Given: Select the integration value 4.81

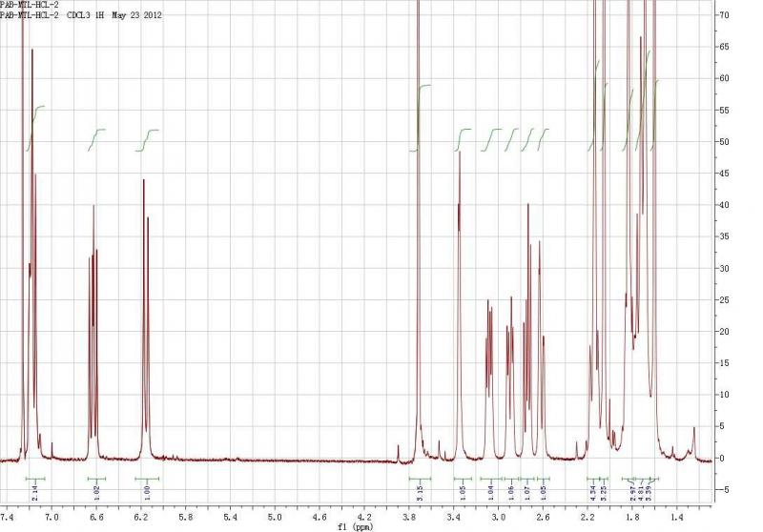Looking at the screenshot, I should point(641,494).
